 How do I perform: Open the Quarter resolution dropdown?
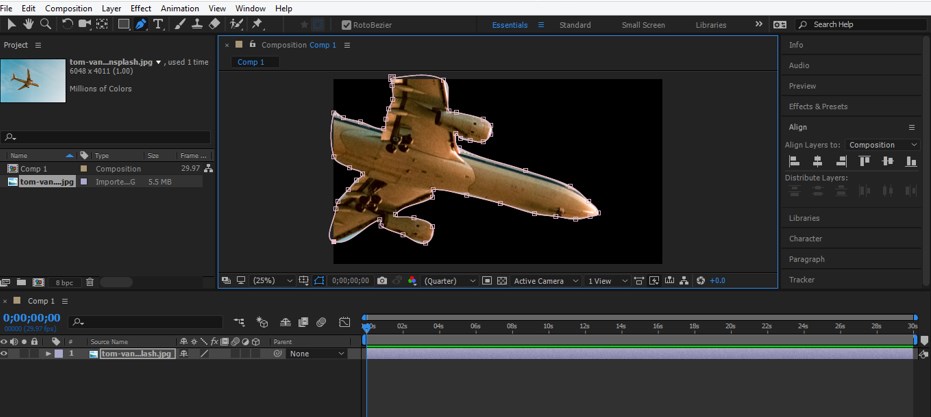pos(449,281)
